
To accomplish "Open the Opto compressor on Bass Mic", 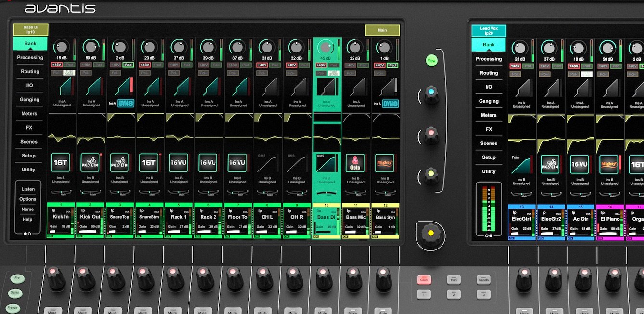I will (x=355, y=163).
